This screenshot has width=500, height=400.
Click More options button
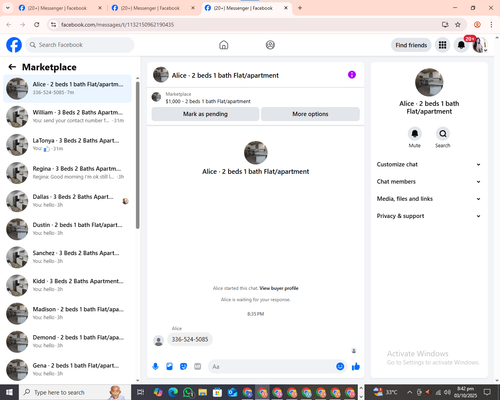(310, 114)
